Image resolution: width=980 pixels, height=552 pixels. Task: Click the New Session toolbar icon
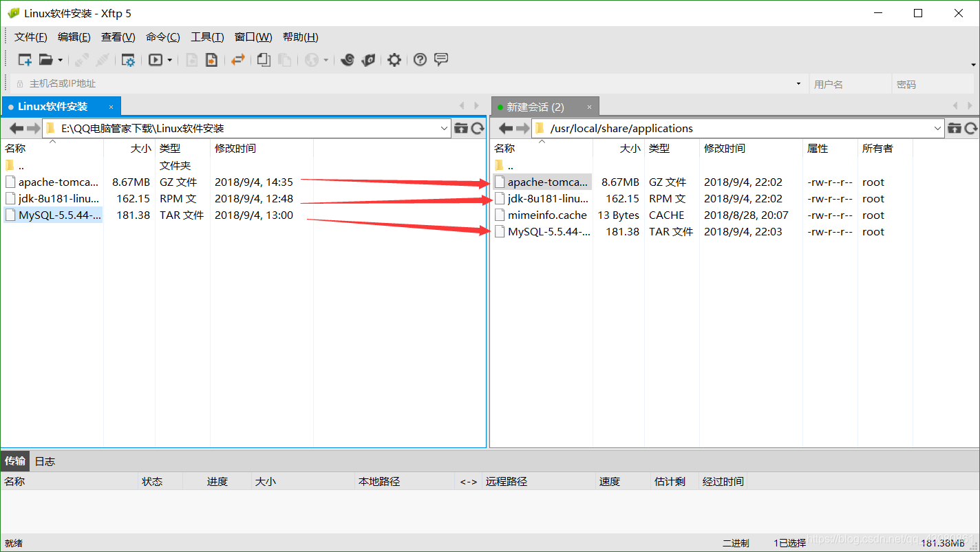click(25, 60)
